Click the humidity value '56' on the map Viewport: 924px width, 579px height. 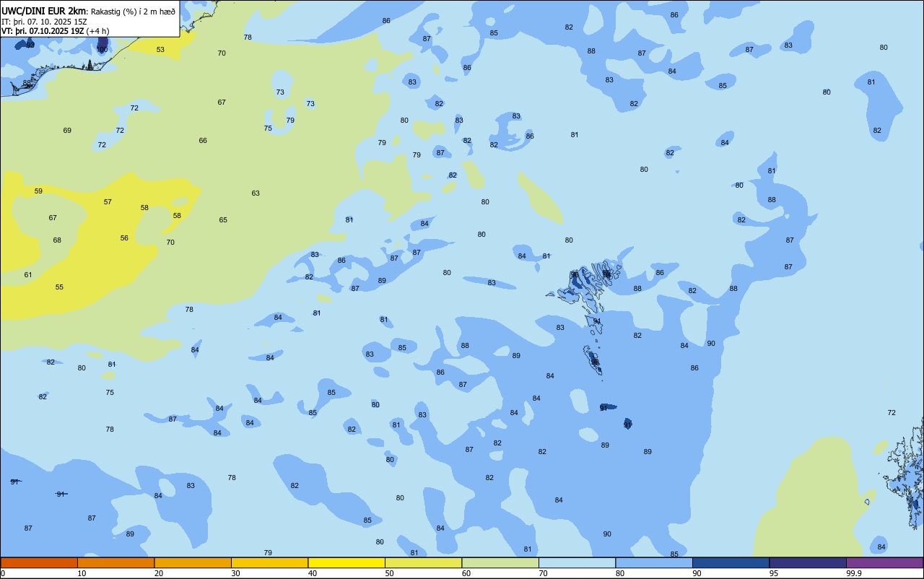pos(124,238)
